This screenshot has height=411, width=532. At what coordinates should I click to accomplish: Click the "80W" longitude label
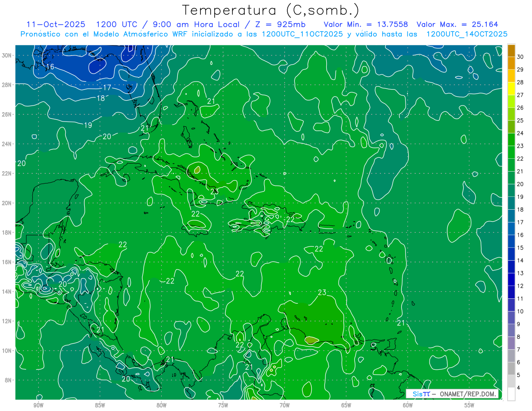coord(161,405)
